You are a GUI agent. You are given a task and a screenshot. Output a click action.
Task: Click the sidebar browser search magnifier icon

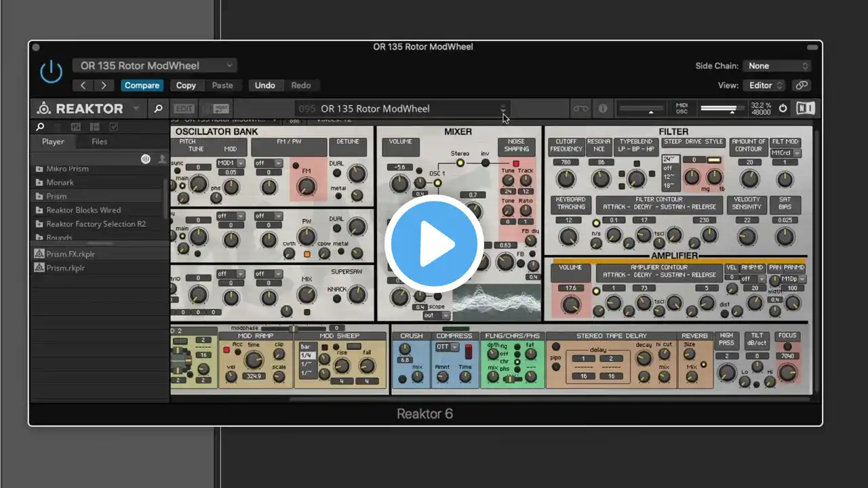pyautogui.click(x=40, y=127)
